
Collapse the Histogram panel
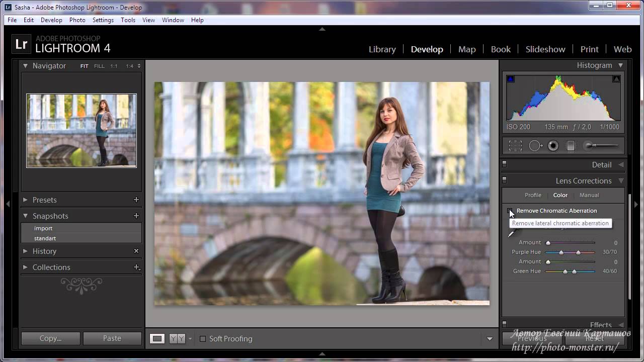620,65
